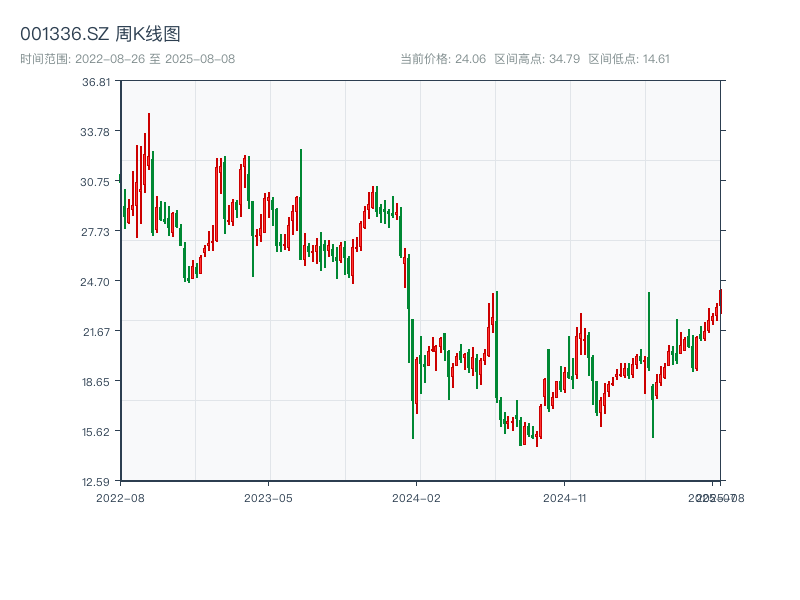Pick the 2024-11 x-axis date label

pyautogui.click(x=566, y=497)
